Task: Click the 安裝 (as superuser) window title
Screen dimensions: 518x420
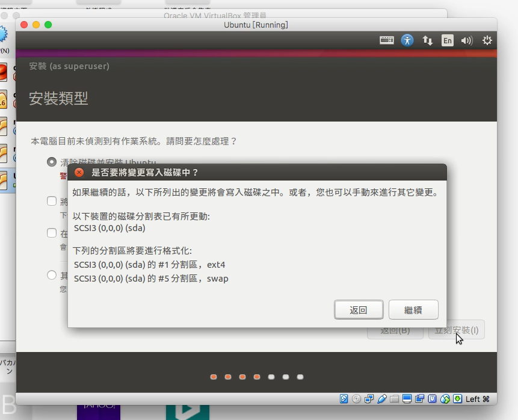Action: pos(69,66)
